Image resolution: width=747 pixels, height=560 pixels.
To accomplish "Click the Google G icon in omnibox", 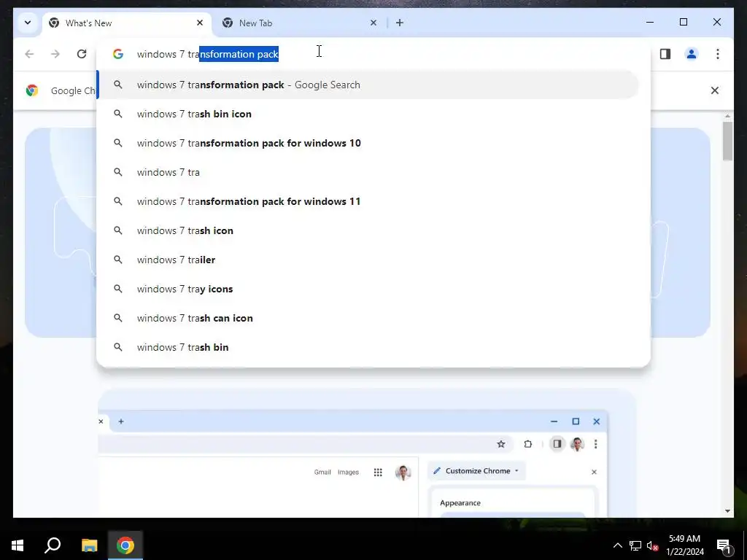I will (x=118, y=54).
